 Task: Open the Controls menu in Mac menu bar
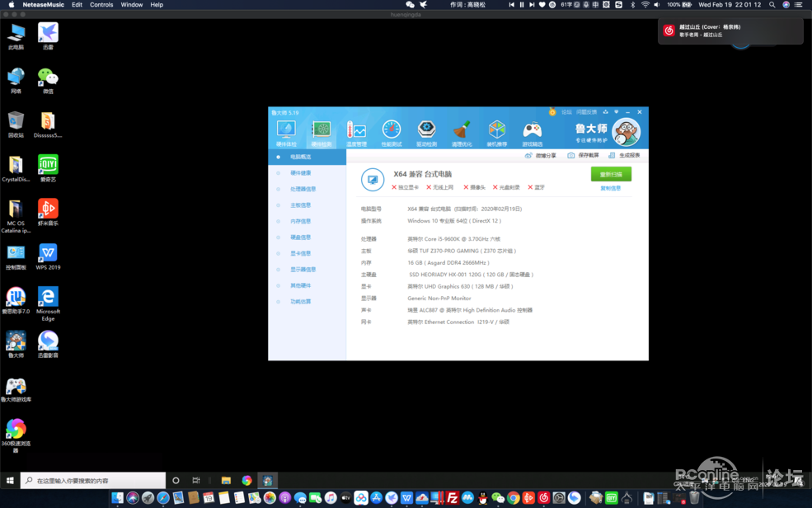coord(101,5)
